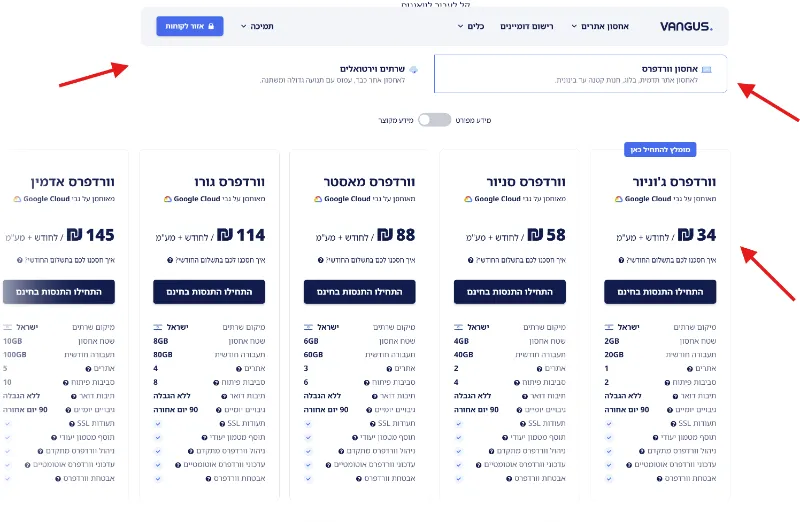Open 'איך חסכנו לכם בתשלום החודשי' link under גורו
Screen dimensions: 800x522
[220, 260]
